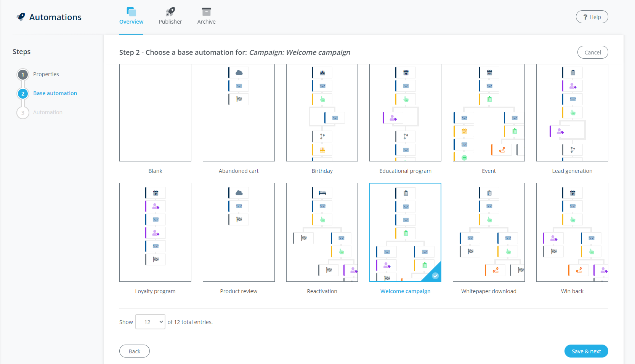This screenshot has height=364, width=635.
Task: Click Save & next button
Action: [586, 351]
